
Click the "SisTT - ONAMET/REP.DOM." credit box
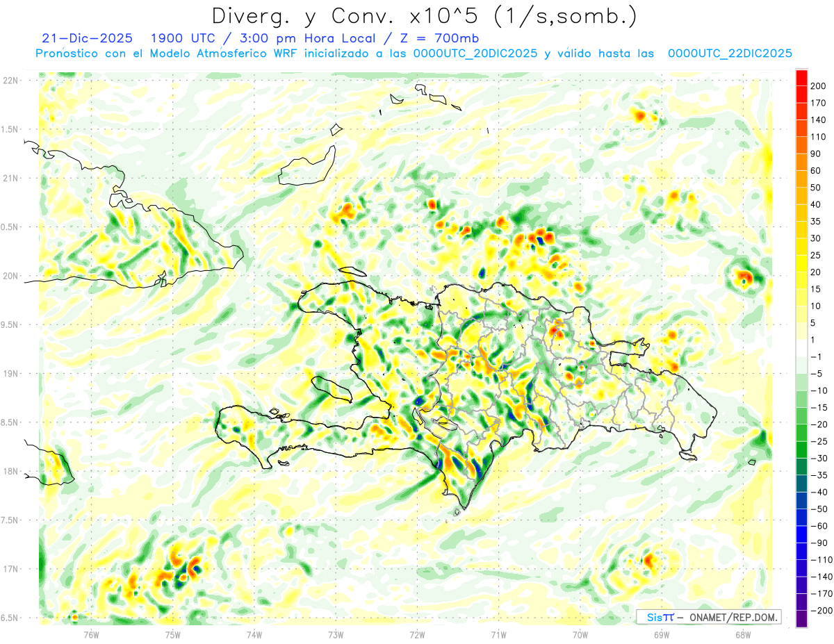708,617
